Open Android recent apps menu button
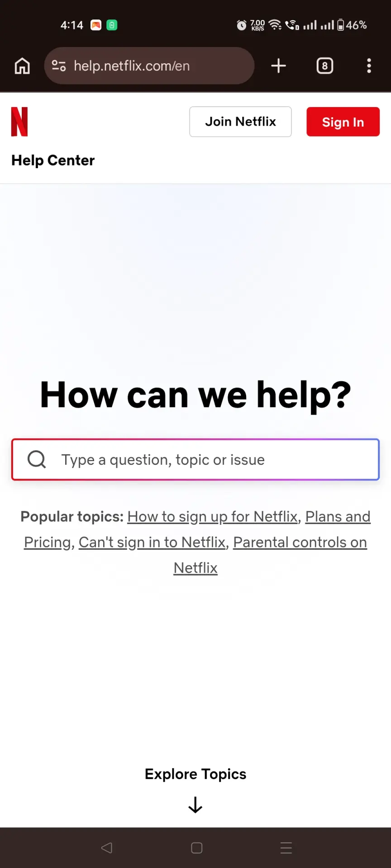391x868 pixels. point(286,848)
